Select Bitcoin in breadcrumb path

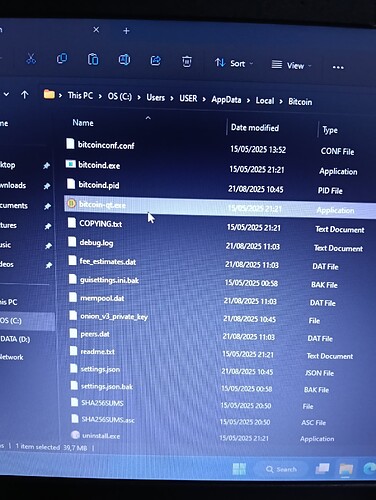coord(300,102)
